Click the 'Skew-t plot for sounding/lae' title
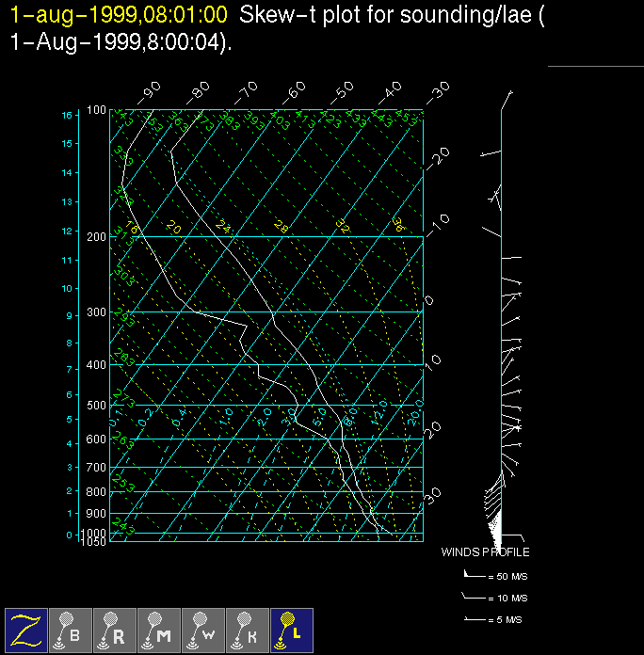Image resolution: width=644 pixels, height=655 pixels. point(391,15)
